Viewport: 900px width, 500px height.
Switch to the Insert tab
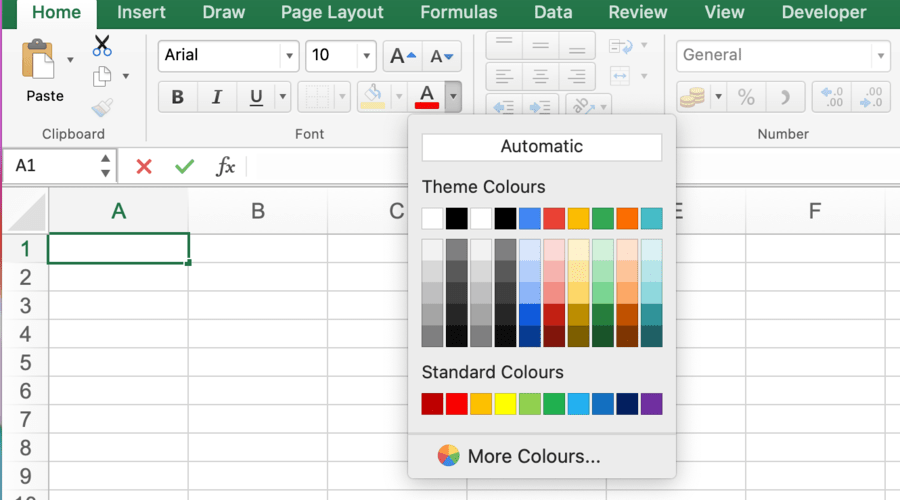[x=141, y=13]
